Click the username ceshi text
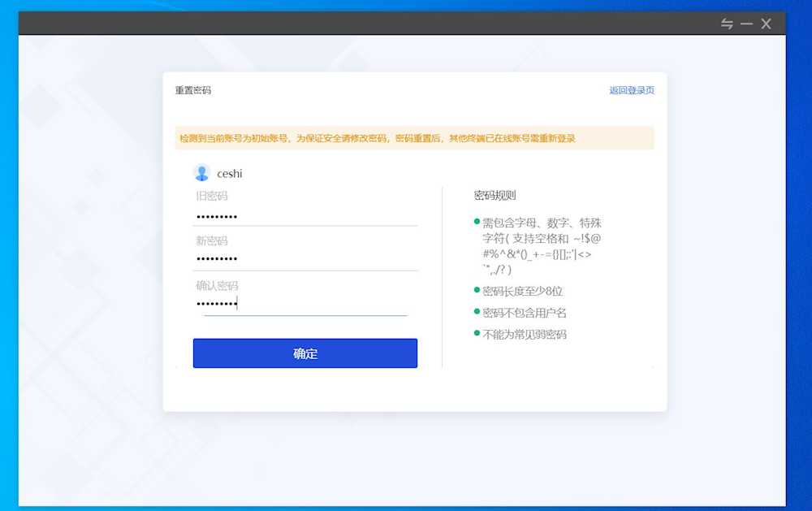Viewport: 812px width, 511px height. (x=230, y=174)
